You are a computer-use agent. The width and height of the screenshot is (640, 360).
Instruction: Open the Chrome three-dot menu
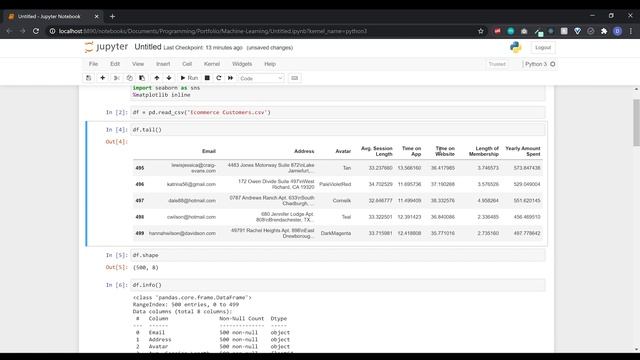pyautogui.click(x=631, y=31)
